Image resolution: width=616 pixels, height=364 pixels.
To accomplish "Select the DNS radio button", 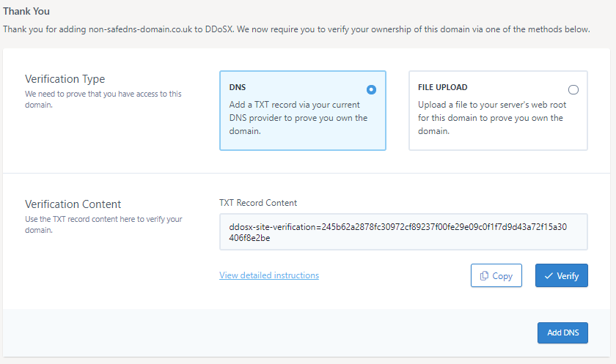I will coord(371,89).
